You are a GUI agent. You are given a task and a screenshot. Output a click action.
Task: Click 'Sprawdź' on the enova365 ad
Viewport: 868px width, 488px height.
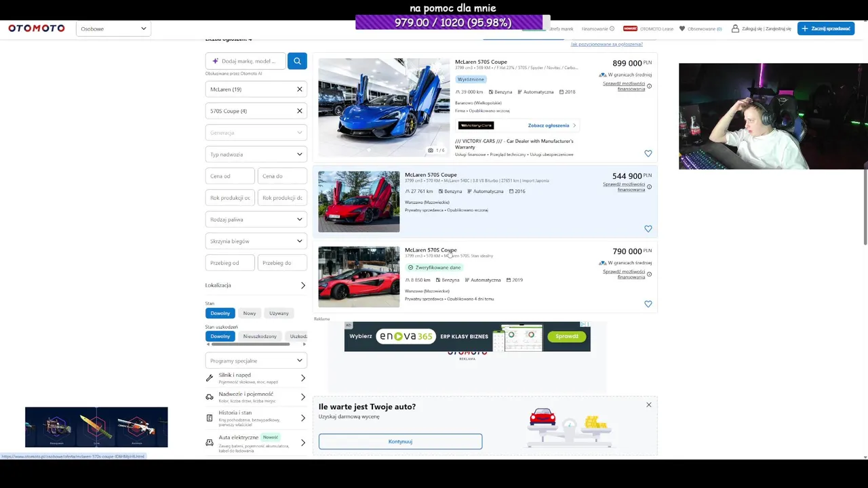click(567, 336)
